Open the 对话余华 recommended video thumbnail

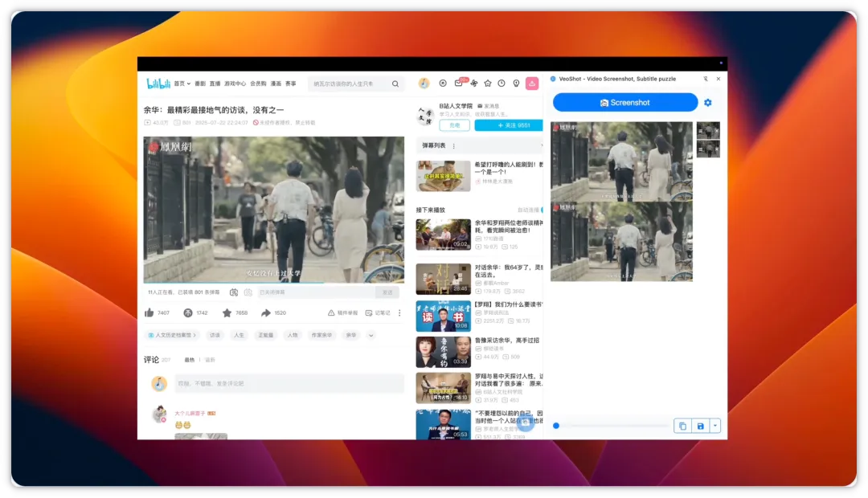coord(444,279)
